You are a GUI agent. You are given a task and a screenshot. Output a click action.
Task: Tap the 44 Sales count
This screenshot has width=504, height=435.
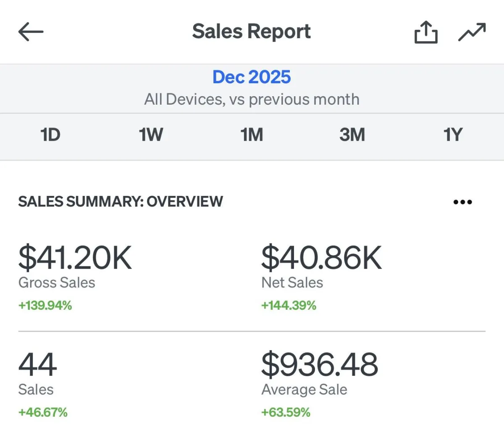tap(38, 364)
